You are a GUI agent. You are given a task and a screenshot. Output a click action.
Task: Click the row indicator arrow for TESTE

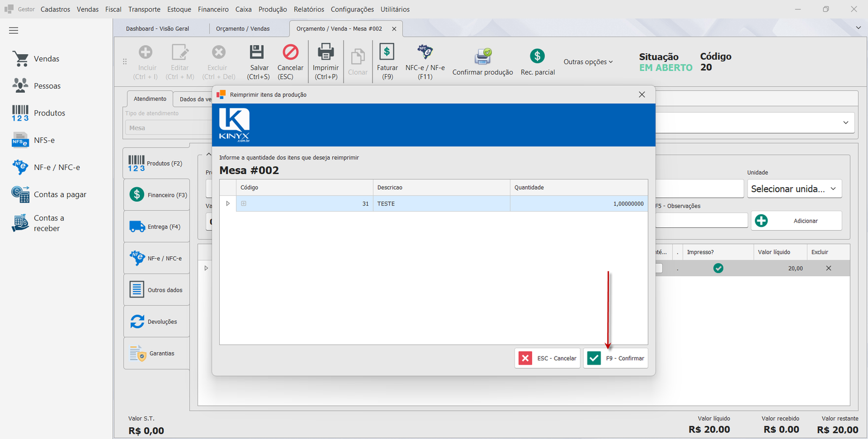tap(228, 203)
